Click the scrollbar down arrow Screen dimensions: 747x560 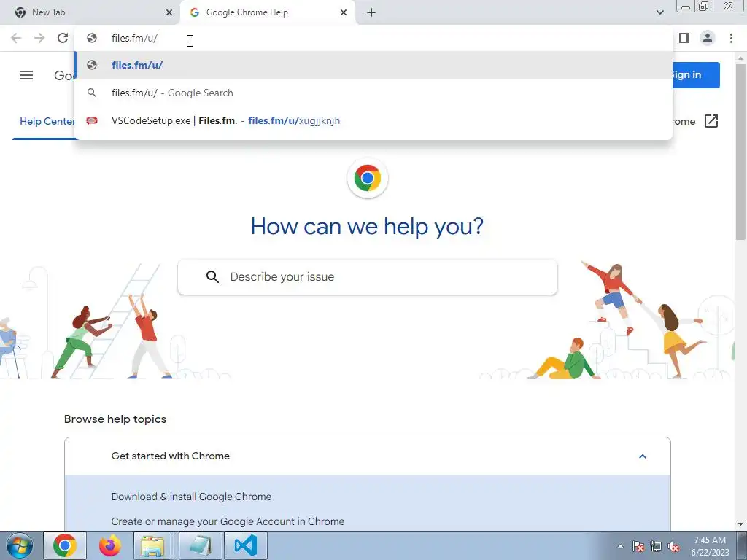(x=741, y=524)
